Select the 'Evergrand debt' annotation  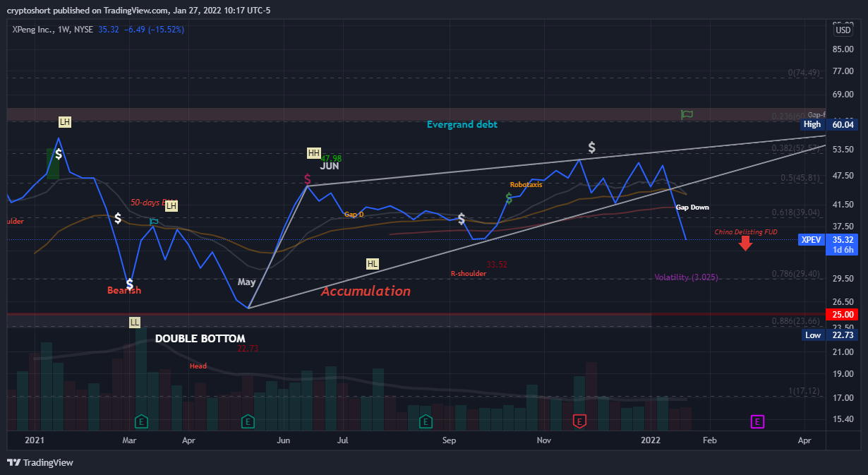pyautogui.click(x=462, y=125)
